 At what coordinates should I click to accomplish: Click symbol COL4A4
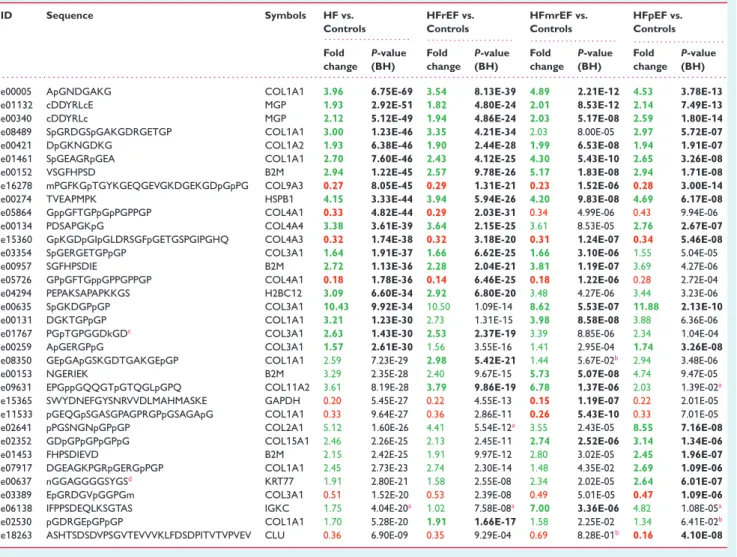coord(284,226)
